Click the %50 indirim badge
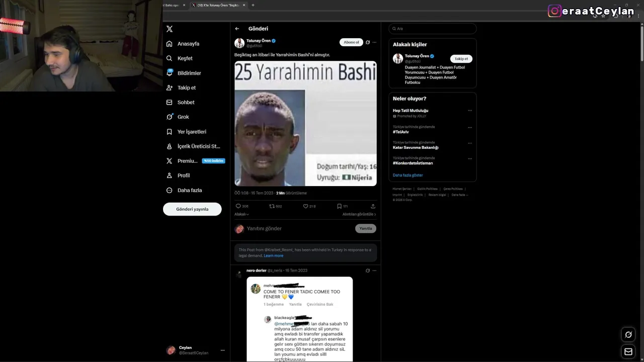The image size is (644, 362). click(x=213, y=161)
